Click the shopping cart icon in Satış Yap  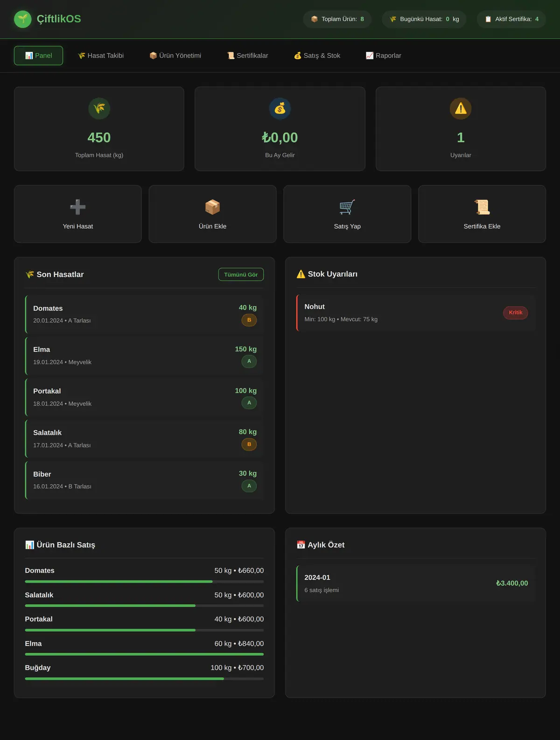click(x=347, y=207)
